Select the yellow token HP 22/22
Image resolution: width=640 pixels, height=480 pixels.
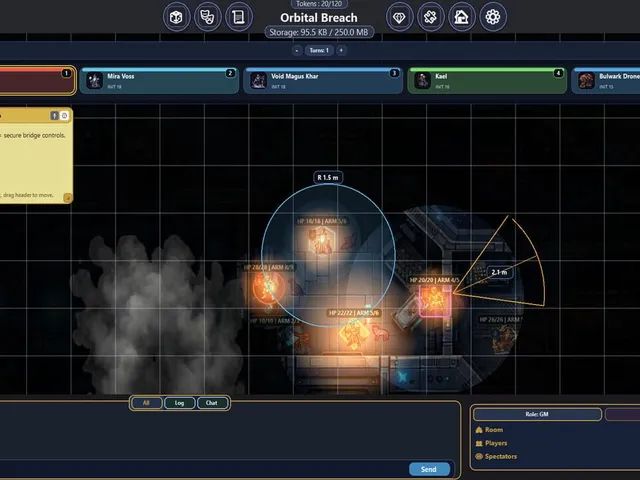354,334
